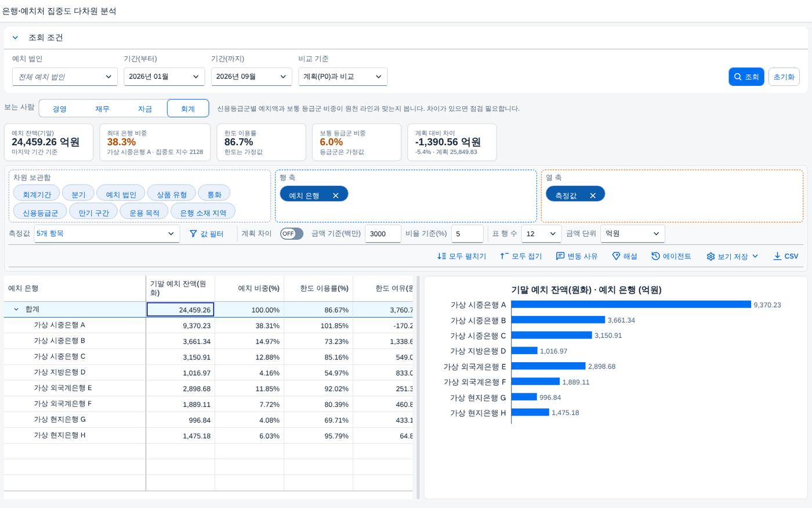
Task: Open the 보기 저장 gear icon
Action: [x=710, y=256]
